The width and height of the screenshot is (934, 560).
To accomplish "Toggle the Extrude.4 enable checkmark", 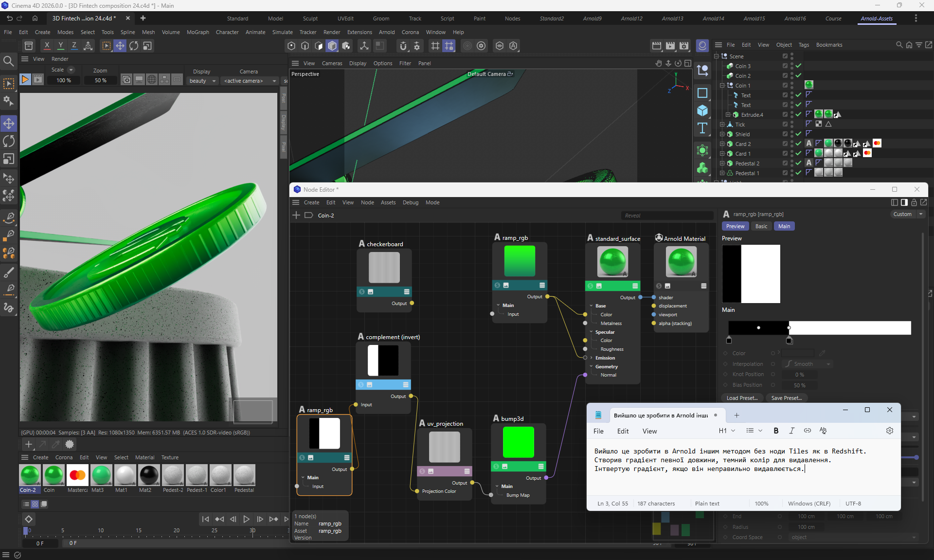I will pos(798,115).
